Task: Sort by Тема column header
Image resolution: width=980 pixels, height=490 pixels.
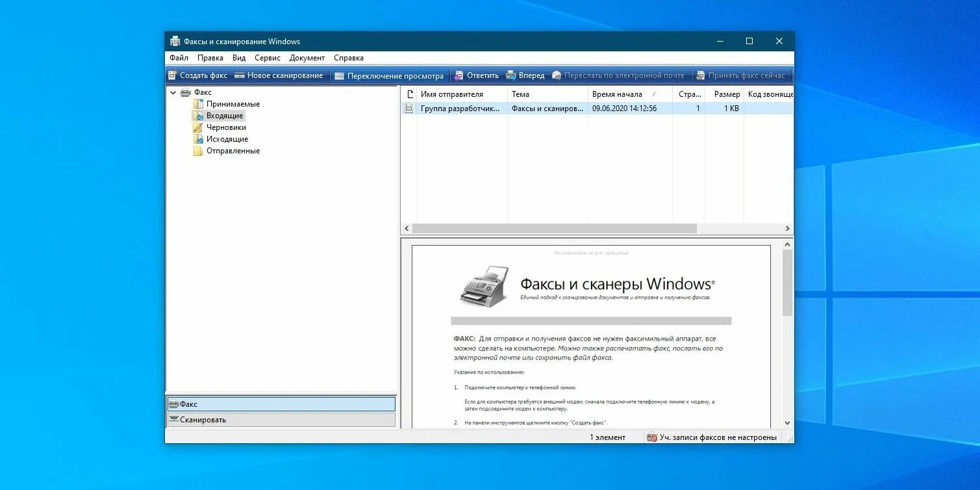Action: [x=547, y=94]
